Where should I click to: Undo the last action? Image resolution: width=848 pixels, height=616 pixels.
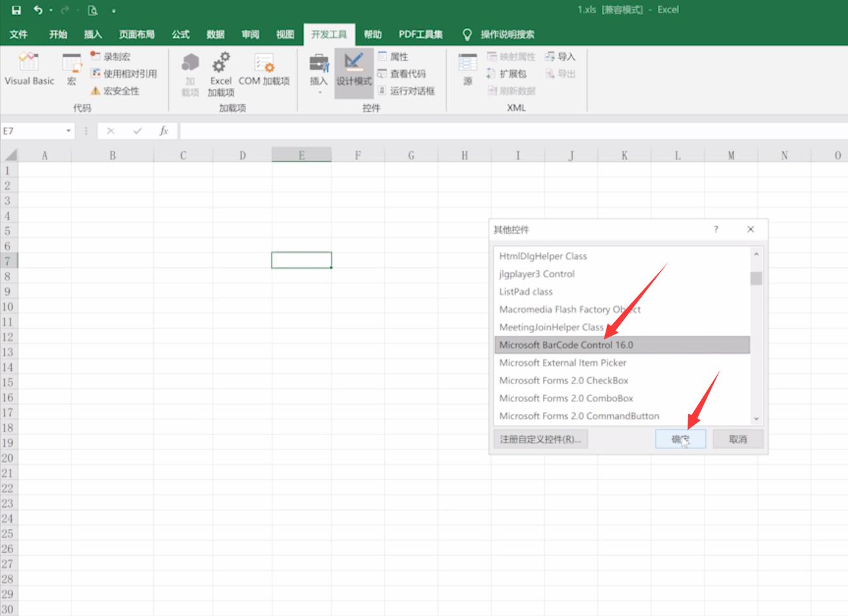tap(38, 10)
